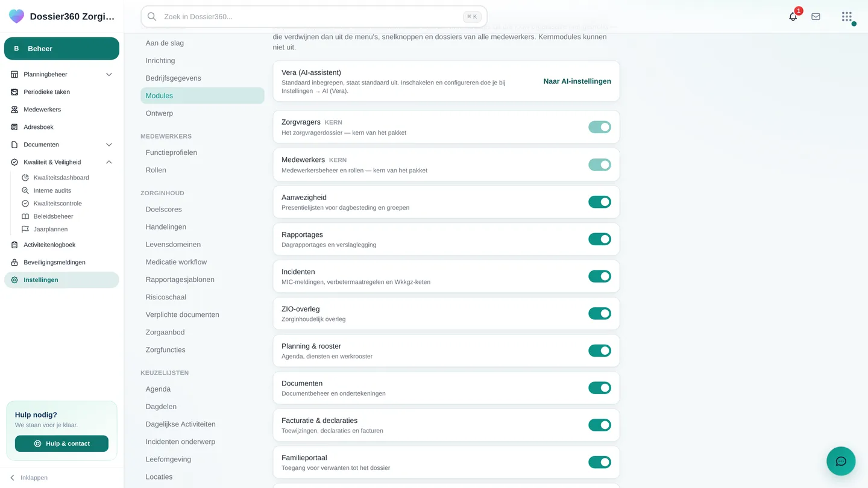Click the Periodieke taken icon
The image size is (868, 488).
tap(14, 92)
